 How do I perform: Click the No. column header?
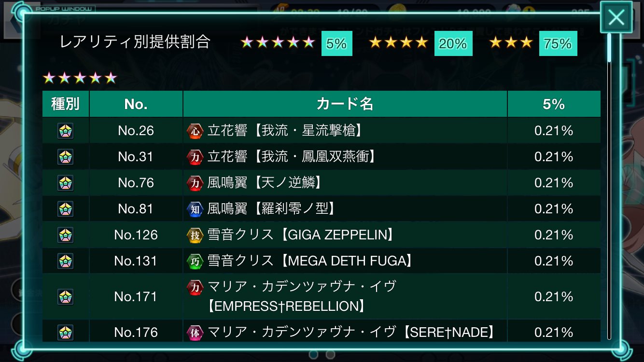136,104
